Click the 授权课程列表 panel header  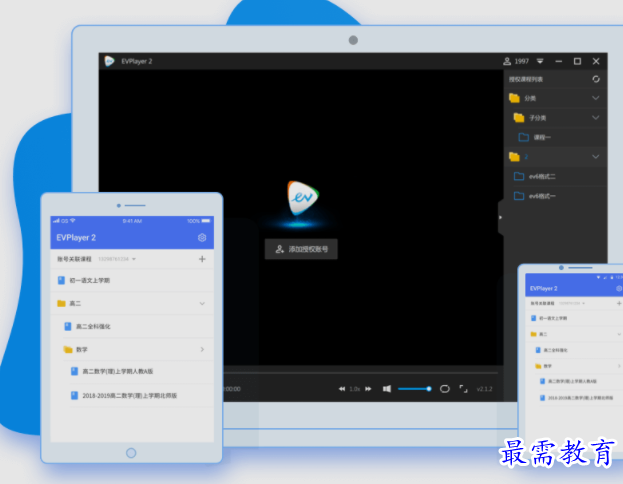526,79
